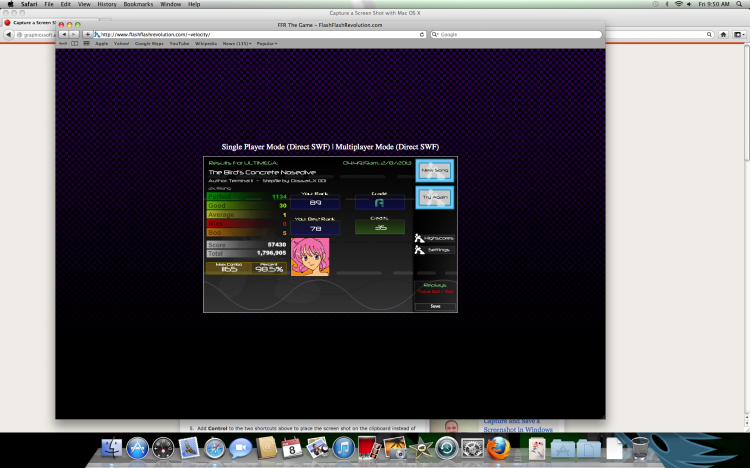Open Time Machine icon in Dock
The width and height of the screenshot is (750, 468).
click(x=447, y=448)
